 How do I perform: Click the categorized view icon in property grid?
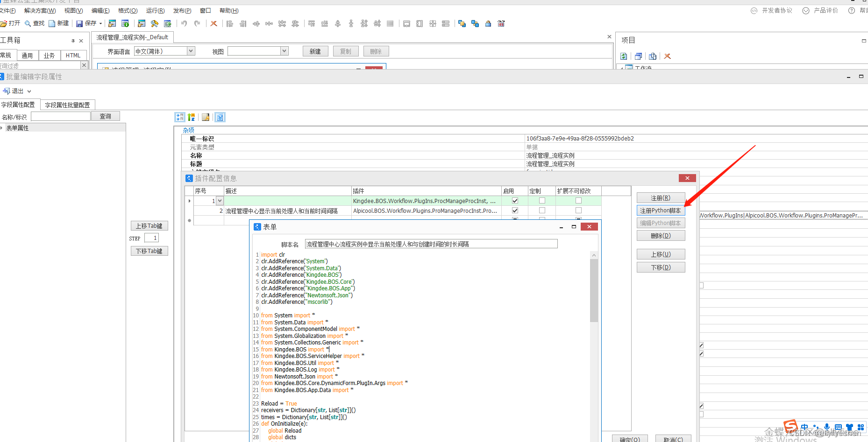(180, 117)
